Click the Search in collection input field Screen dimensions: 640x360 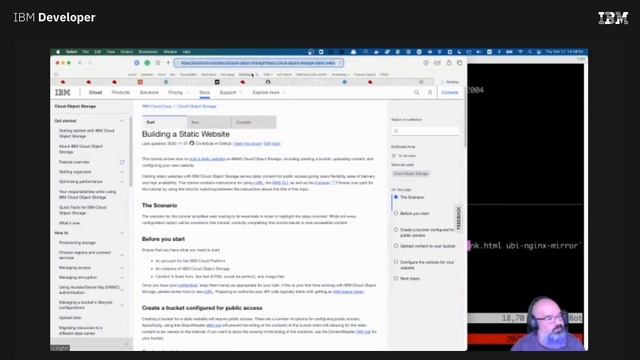click(425, 131)
